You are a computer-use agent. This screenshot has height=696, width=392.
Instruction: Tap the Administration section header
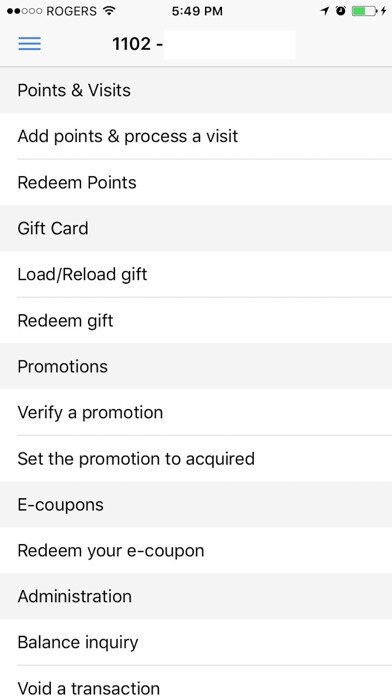pyautogui.click(x=196, y=596)
